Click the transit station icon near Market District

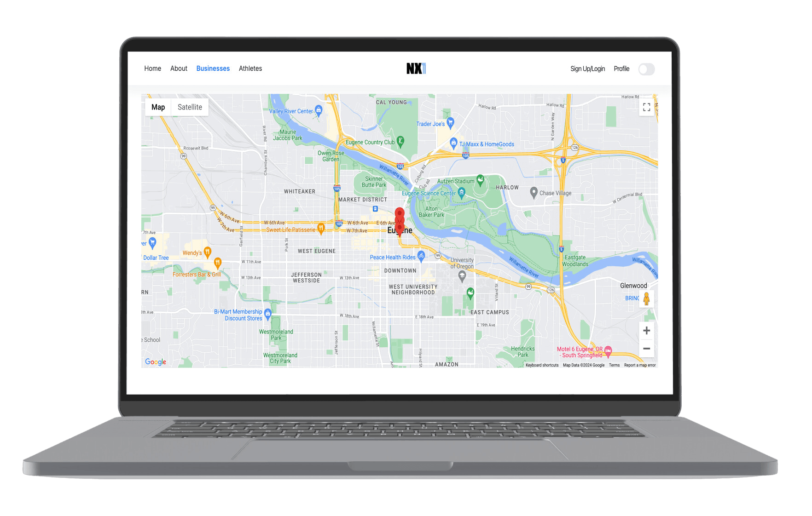click(375, 209)
